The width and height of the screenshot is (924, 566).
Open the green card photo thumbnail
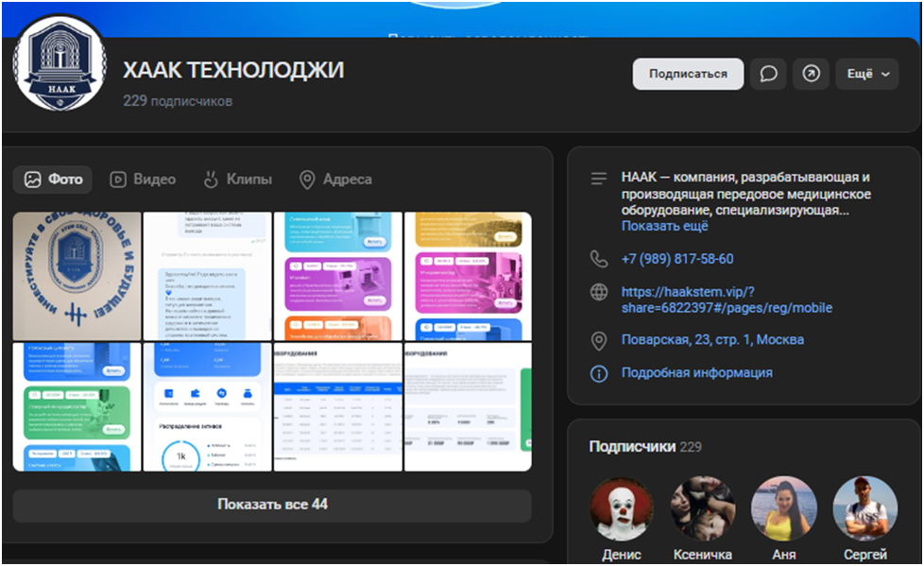pyautogui.click(x=77, y=407)
